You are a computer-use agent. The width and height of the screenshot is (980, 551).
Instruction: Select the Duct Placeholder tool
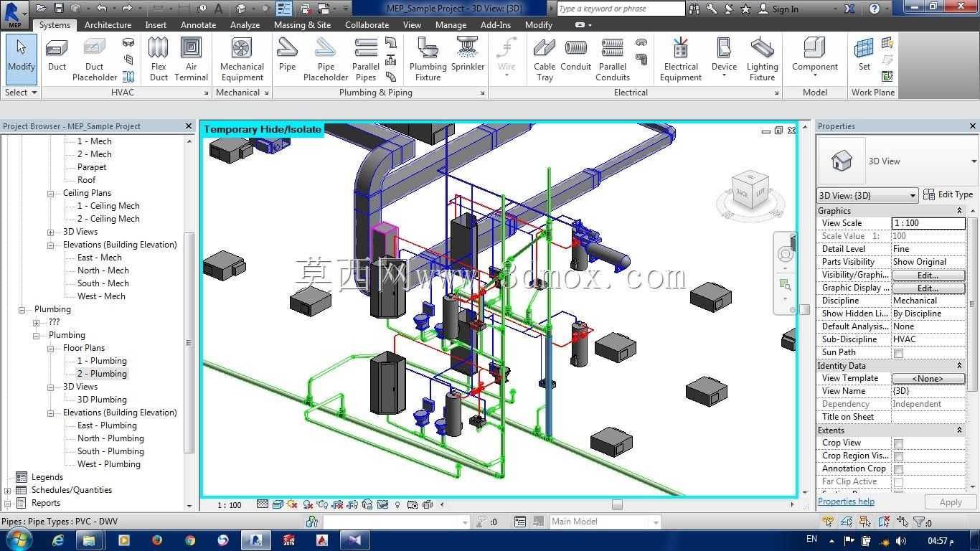point(94,59)
